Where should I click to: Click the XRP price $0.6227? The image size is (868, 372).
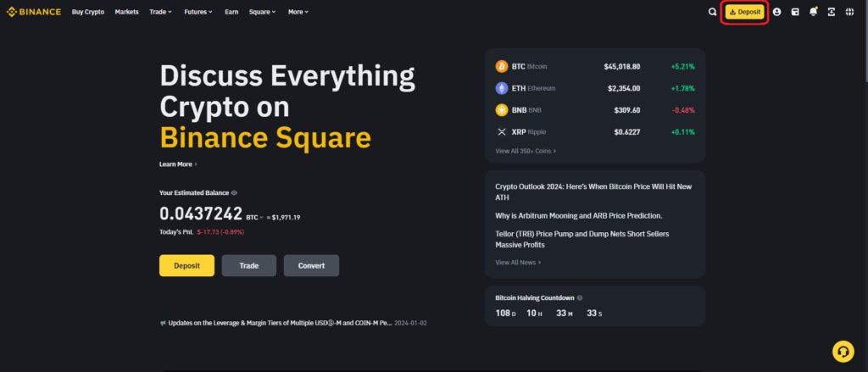click(x=627, y=131)
